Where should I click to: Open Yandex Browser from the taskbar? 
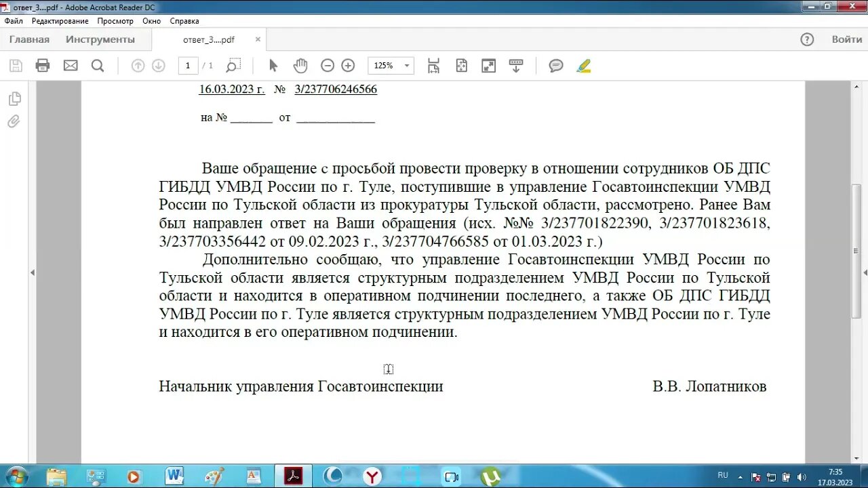coord(372,476)
